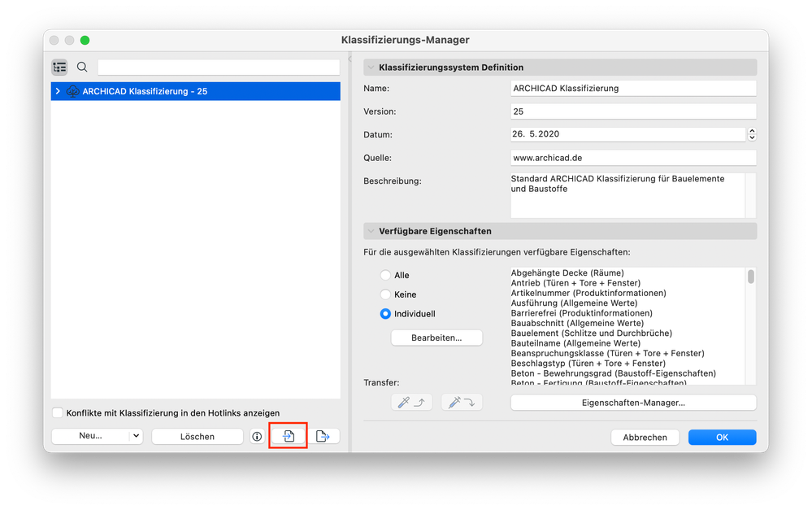Click the Quelle input field
The width and height of the screenshot is (812, 510).
(x=633, y=158)
